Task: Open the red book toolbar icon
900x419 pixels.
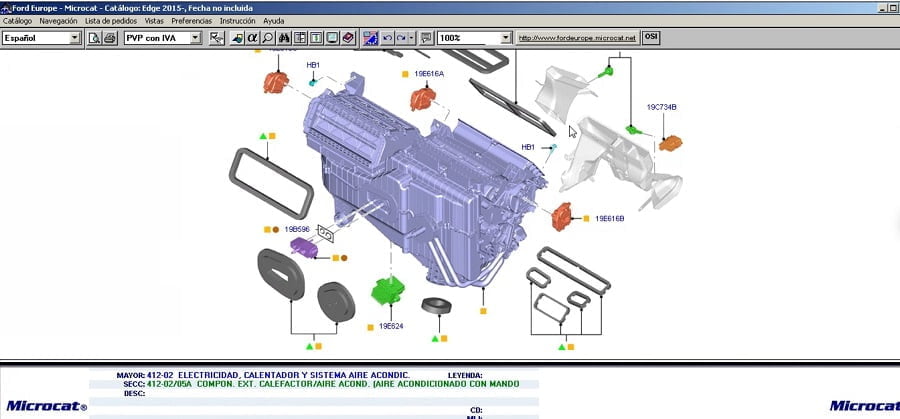Action: (x=348, y=38)
